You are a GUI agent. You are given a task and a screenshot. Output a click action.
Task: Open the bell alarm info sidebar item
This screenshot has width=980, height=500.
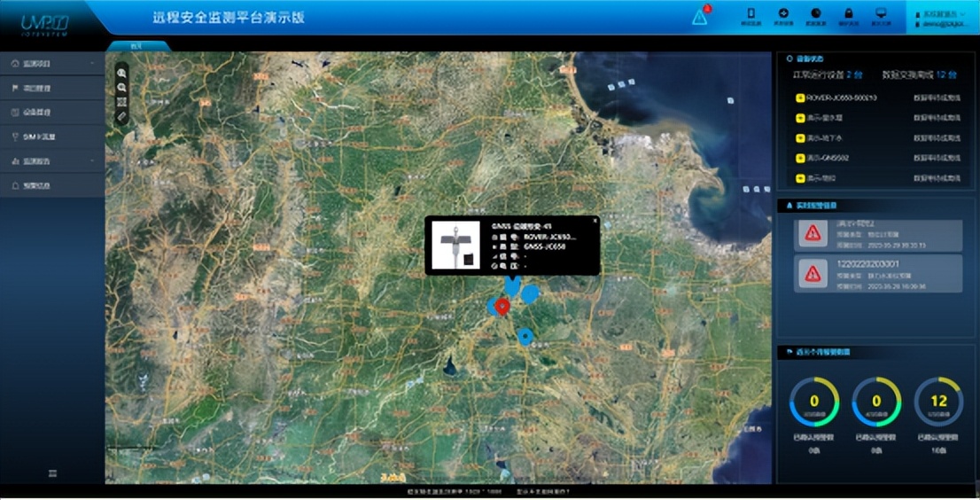coord(51,186)
